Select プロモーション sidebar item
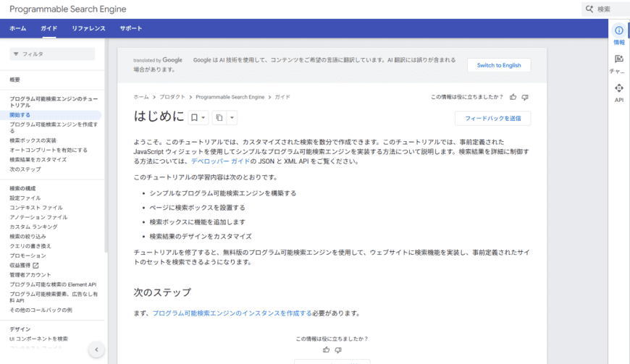The image size is (630, 364). point(28,255)
